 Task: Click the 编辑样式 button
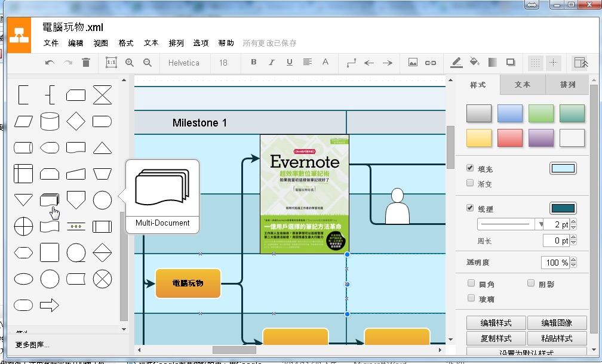coord(496,323)
